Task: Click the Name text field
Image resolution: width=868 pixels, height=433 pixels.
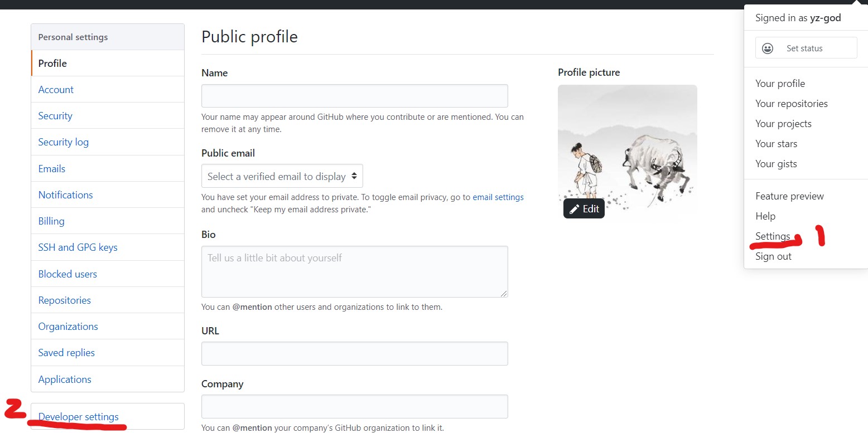Action: coord(354,96)
